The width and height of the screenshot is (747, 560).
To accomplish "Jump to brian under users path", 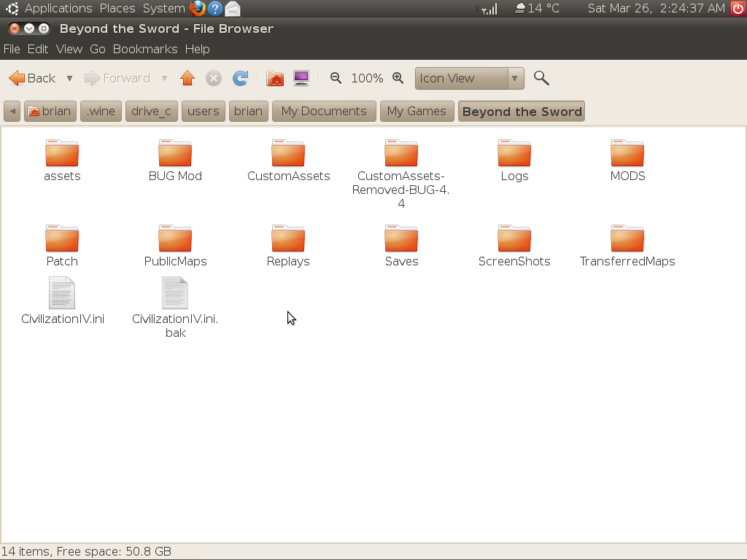I will (x=248, y=112).
